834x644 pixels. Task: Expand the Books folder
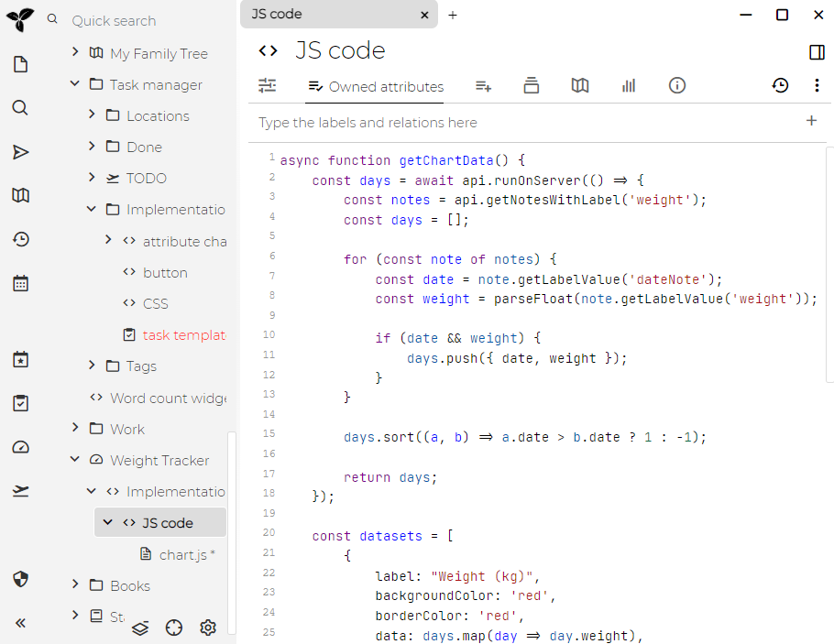[x=75, y=584]
